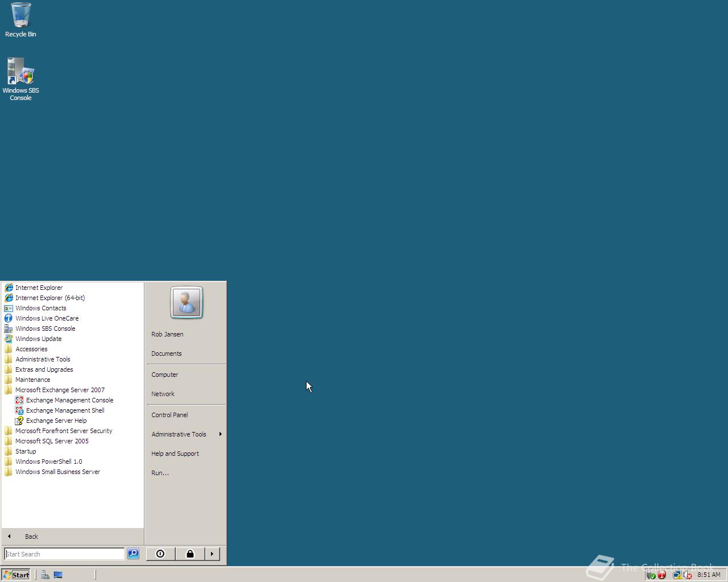
Task: Click the muted volume tray icon
Action: point(687,575)
